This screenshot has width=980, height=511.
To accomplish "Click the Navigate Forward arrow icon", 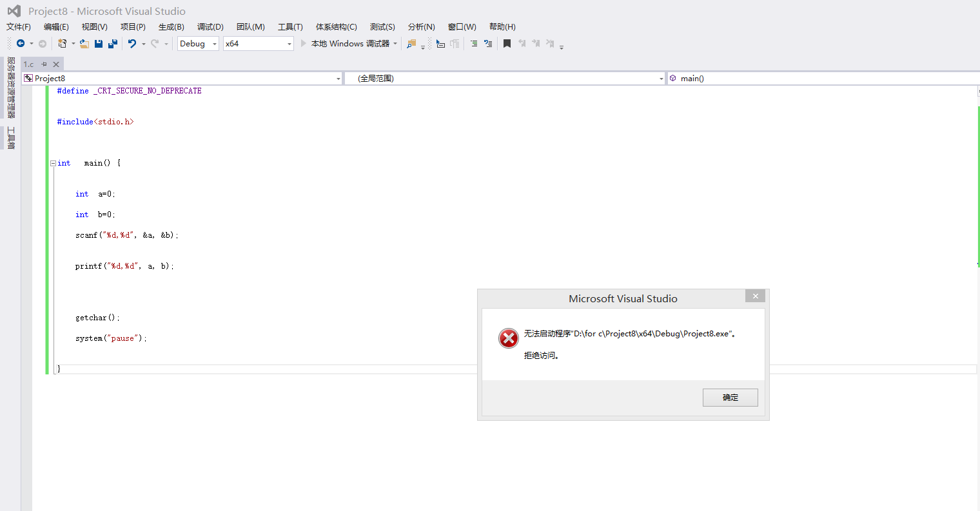I will (x=43, y=44).
